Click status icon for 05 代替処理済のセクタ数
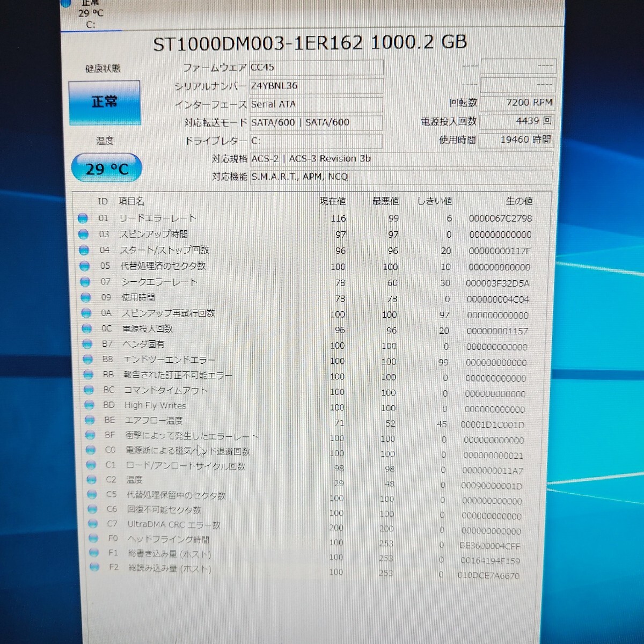 (84, 266)
